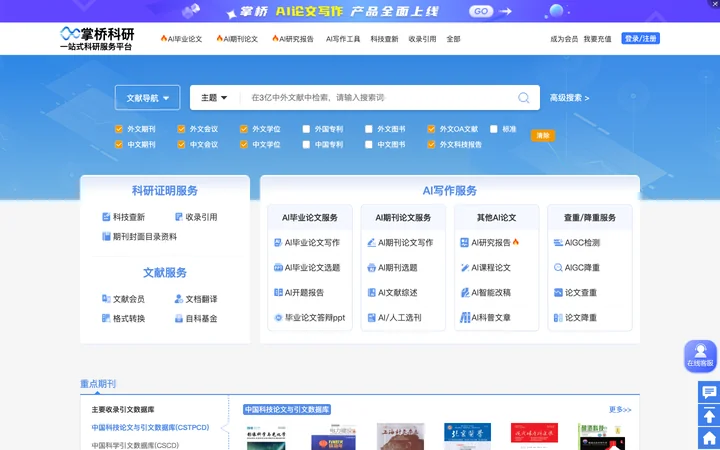The height and width of the screenshot is (450, 720).
Task: Click the GO button in top banner
Action: pyautogui.click(x=481, y=11)
